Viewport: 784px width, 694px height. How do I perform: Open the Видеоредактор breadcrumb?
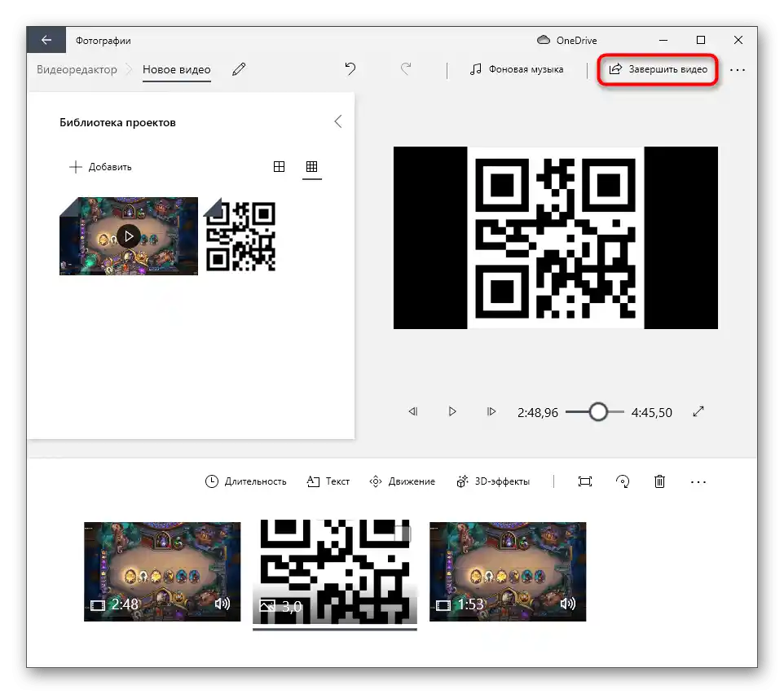[x=77, y=69]
